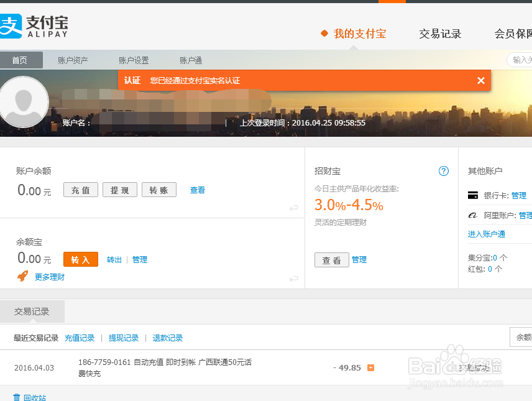This screenshot has height=401, width=532.
Task: Click the search input field
Action: coord(520,60)
